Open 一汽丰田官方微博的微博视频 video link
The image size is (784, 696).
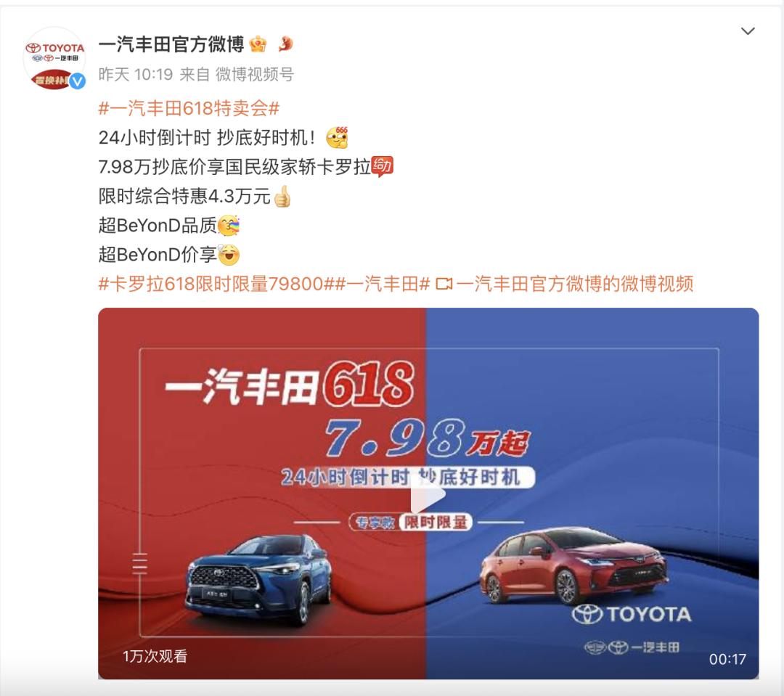pos(574,284)
